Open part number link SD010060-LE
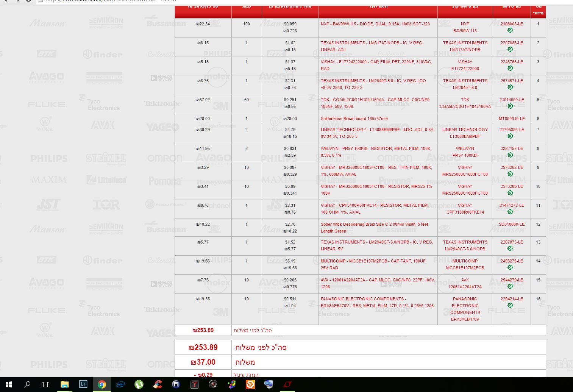 (512, 224)
